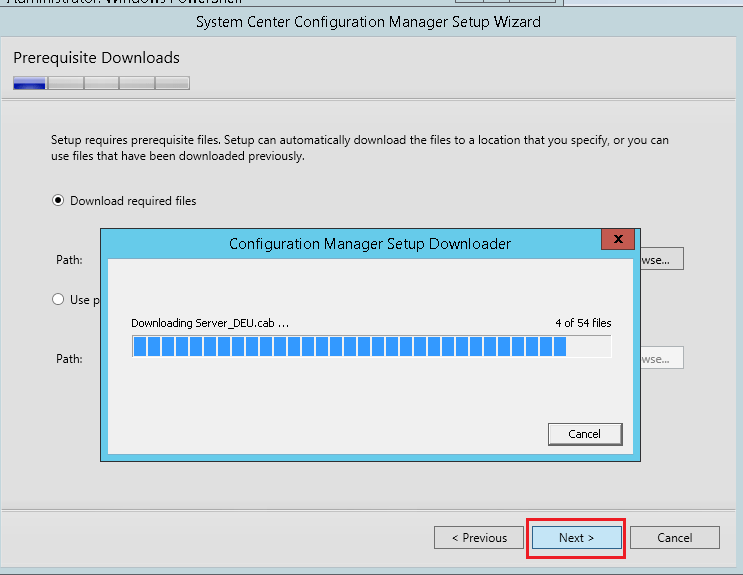This screenshot has width=743, height=575.
Task: Click the fourth wizard step segment
Action: 136,83
